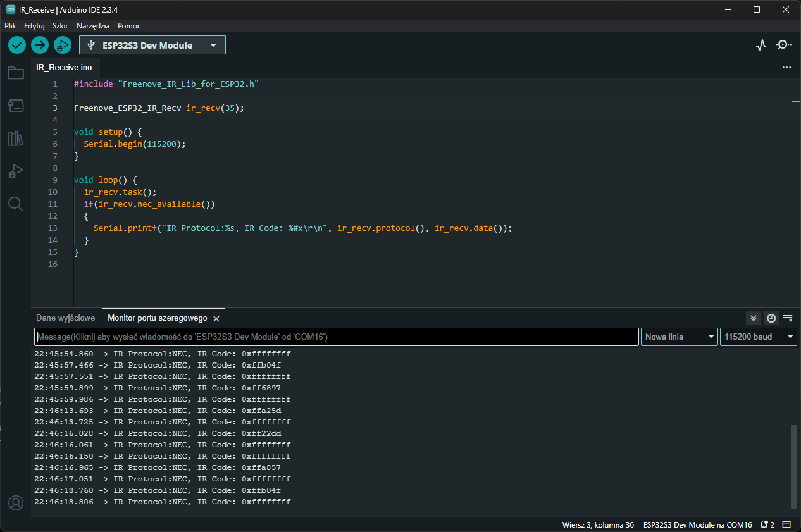Click the Arduino IDE logo in title bar

(11, 9)
